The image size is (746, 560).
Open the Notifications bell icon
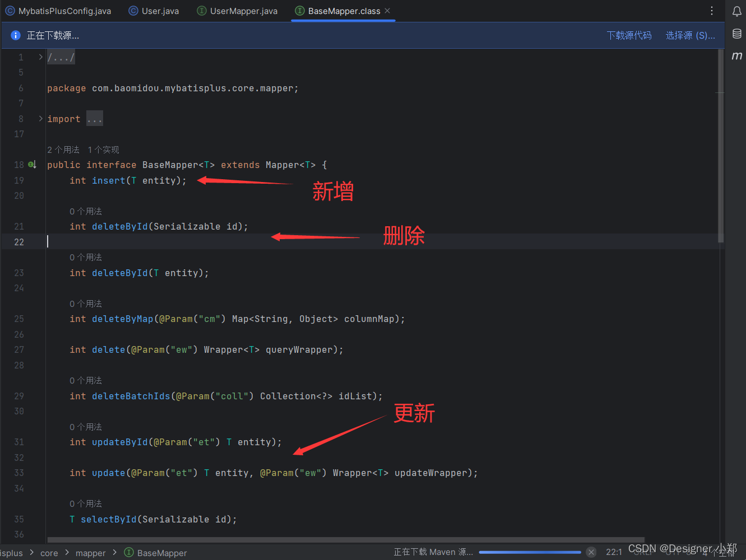tap(737, 11)
